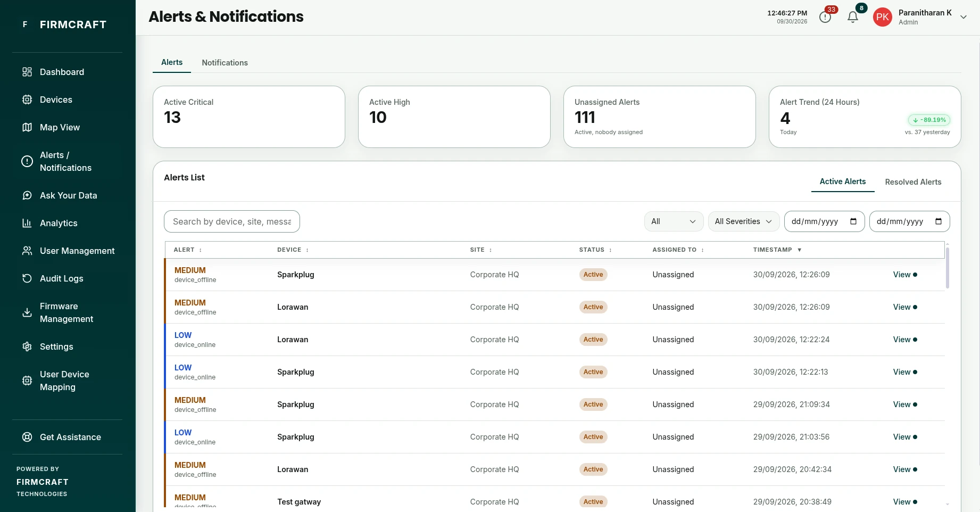980x512 pixels.
Task: Sort by the DEVICE column header
Action: click(293, 250)
